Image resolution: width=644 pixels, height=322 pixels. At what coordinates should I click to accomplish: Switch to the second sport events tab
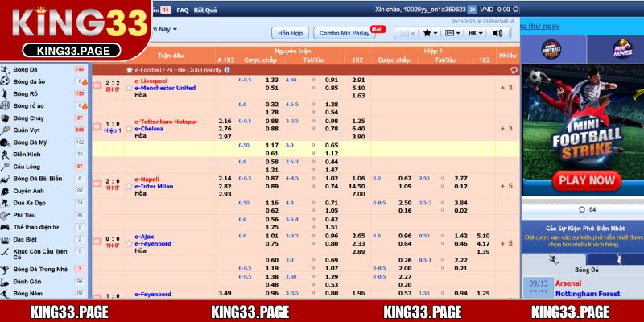pyautogui.click(x=618, y=259)
